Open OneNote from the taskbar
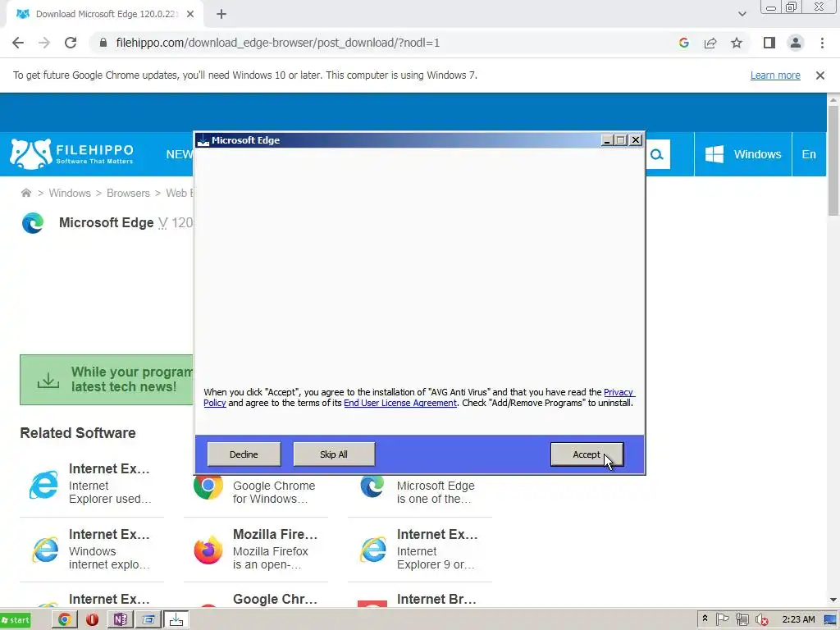This screenshot has height=630, width=840. tap(121, 620)
